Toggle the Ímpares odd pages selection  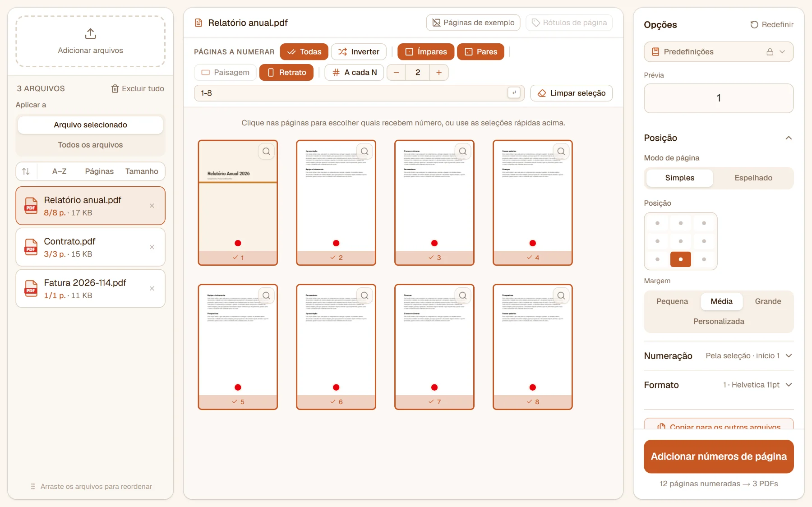(426, 52)
